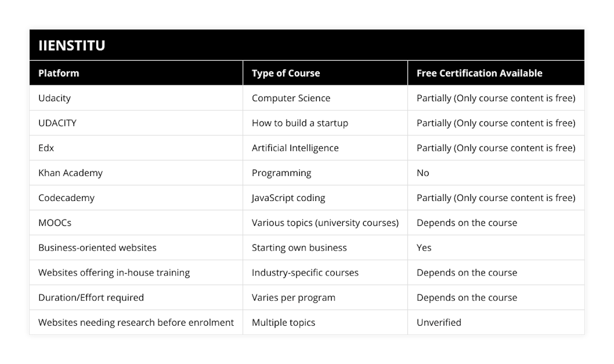Click the No certification cell
The width and height of the screenshot is (614, 364).
coord(423,173)
